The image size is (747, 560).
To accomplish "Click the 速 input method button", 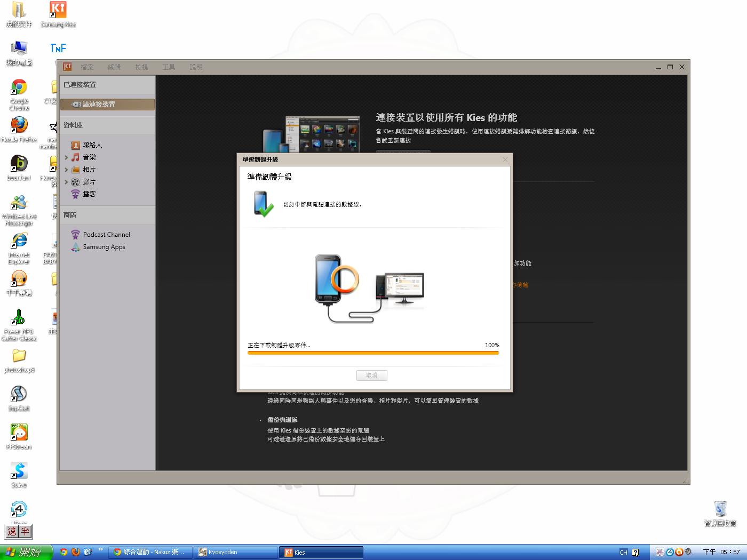I will pyautogui.click(x=12, y=531).
